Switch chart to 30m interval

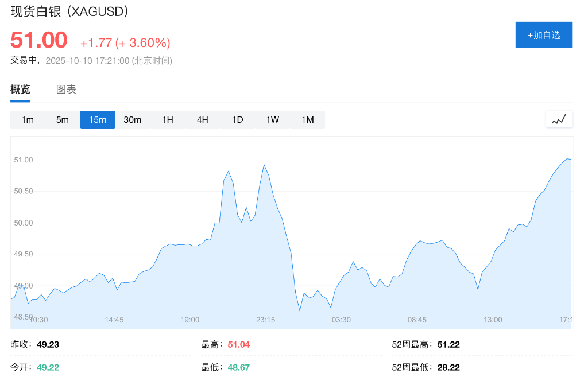pyautogui.click(x=133, y=119)
